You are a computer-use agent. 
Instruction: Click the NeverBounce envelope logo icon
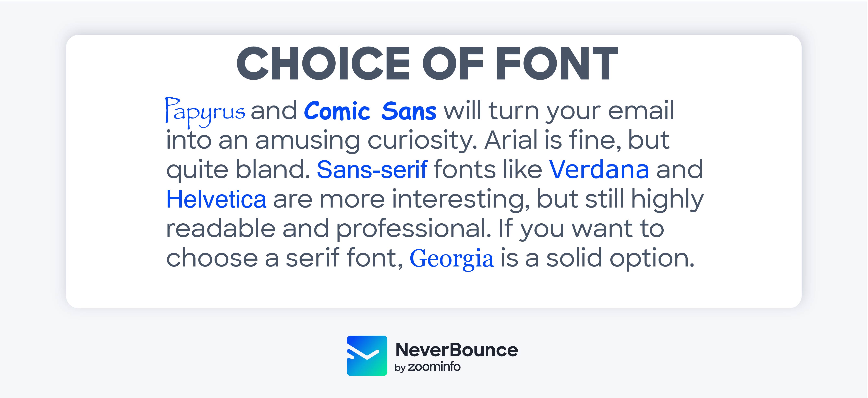367,355
